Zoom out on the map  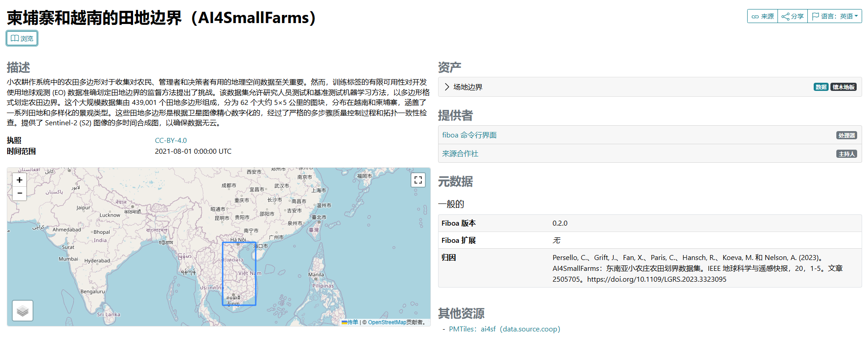(x=19, y=193)
